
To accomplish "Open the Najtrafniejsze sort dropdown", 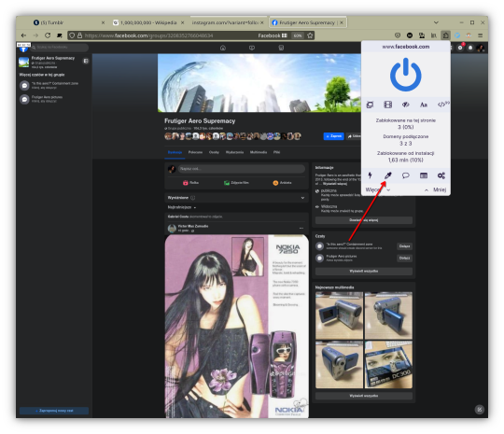I will tap(182, 207).
